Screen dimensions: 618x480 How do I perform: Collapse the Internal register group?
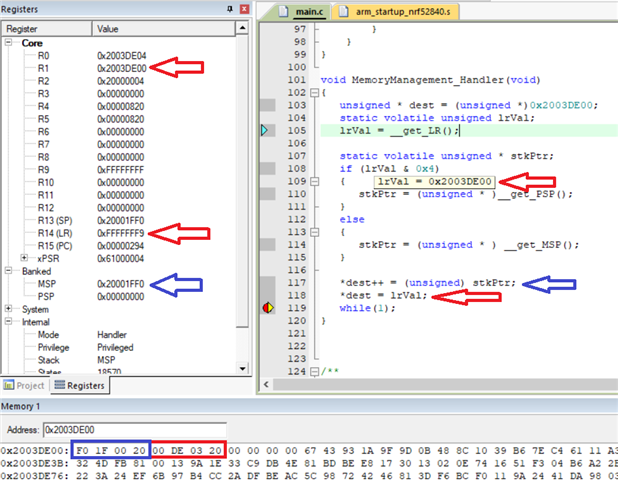click(9, 321)
